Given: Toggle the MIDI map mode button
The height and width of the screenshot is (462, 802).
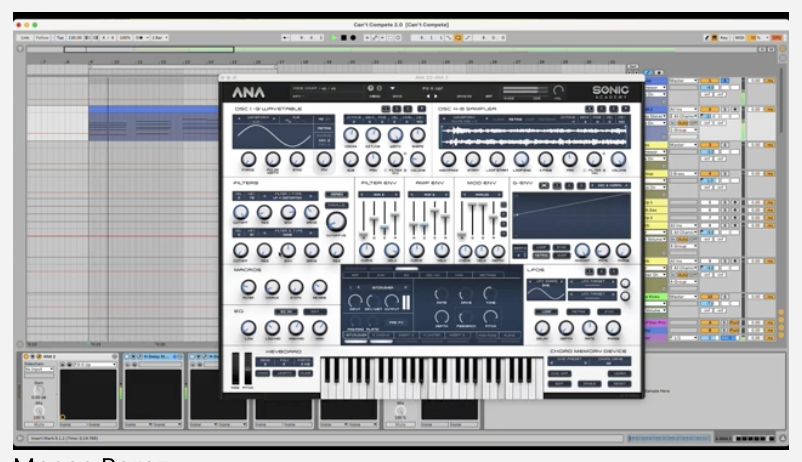Looking at the screenshot, I should click(x=740, y=38).
